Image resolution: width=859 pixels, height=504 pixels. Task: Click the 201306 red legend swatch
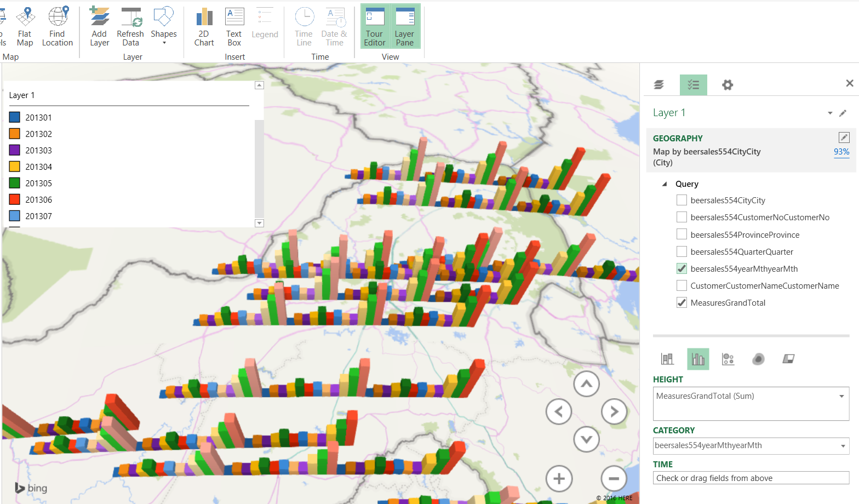(x=15, y=199)
